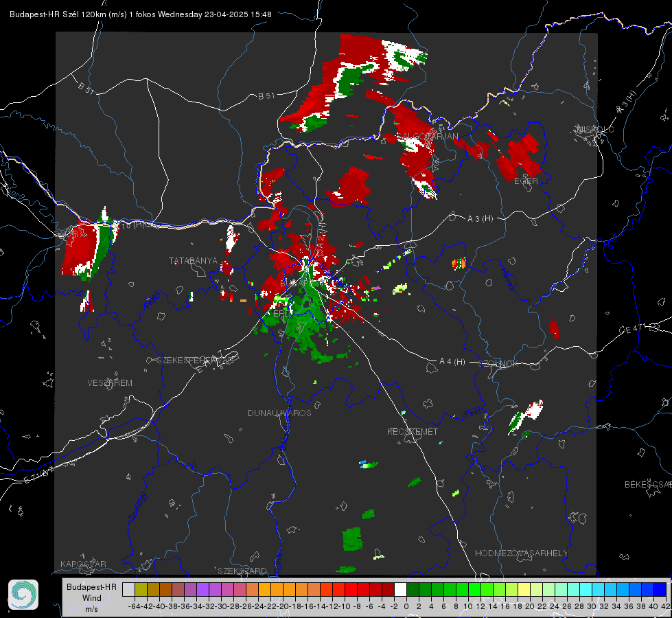Select the light gray first legend swatch
Viewport: 672px width, 618px height.
point(128,590)
